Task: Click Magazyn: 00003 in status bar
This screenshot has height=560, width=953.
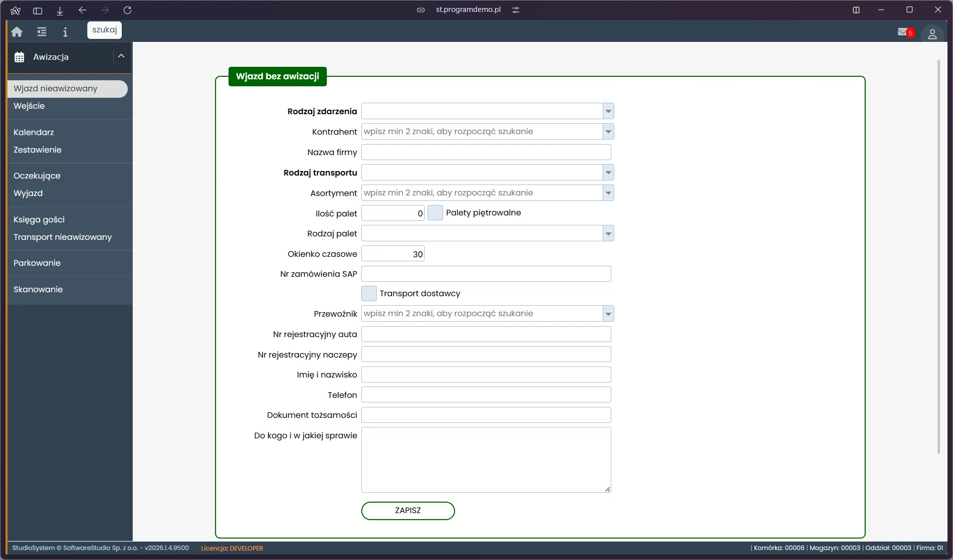Action: click(x=835, y=548)
